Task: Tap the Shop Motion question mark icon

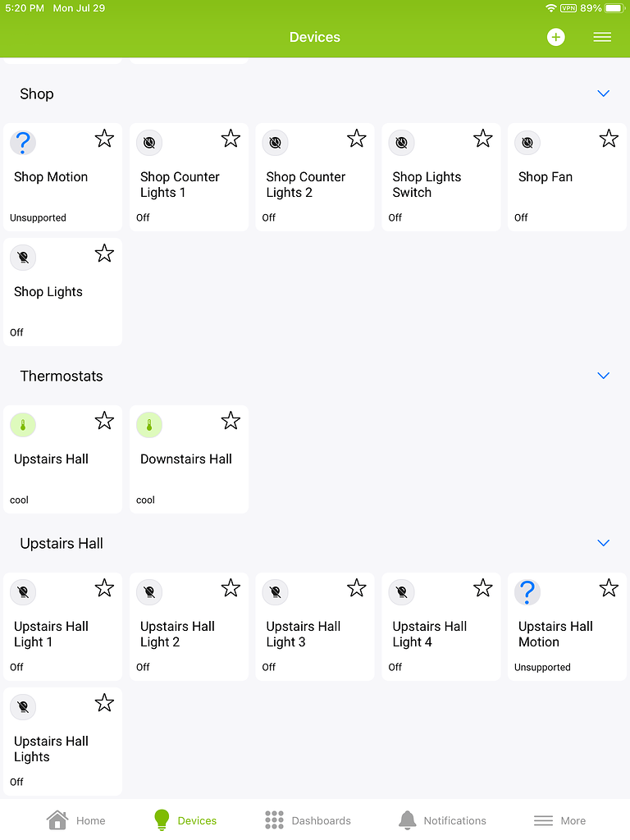Action: [x=23, y=143]
